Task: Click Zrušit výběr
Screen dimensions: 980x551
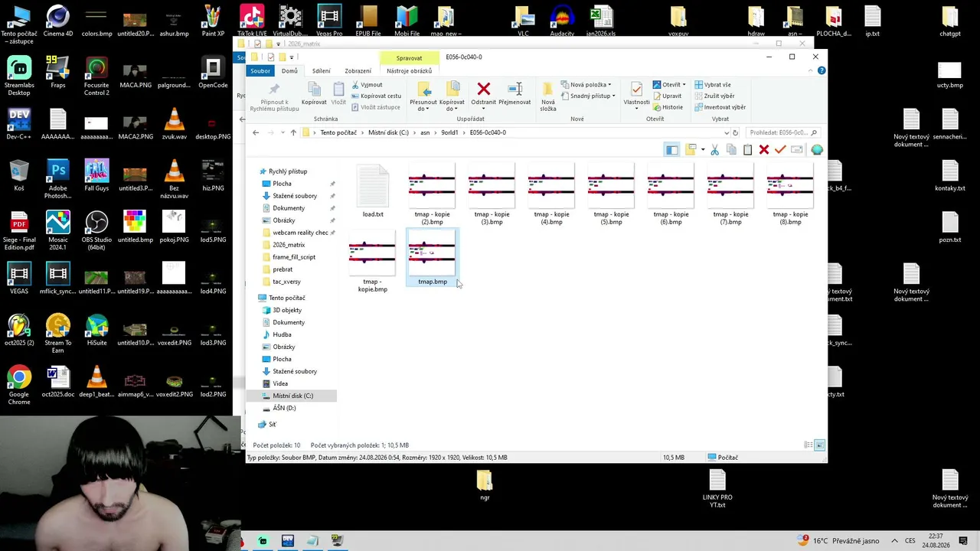Action: pos(714,96)
